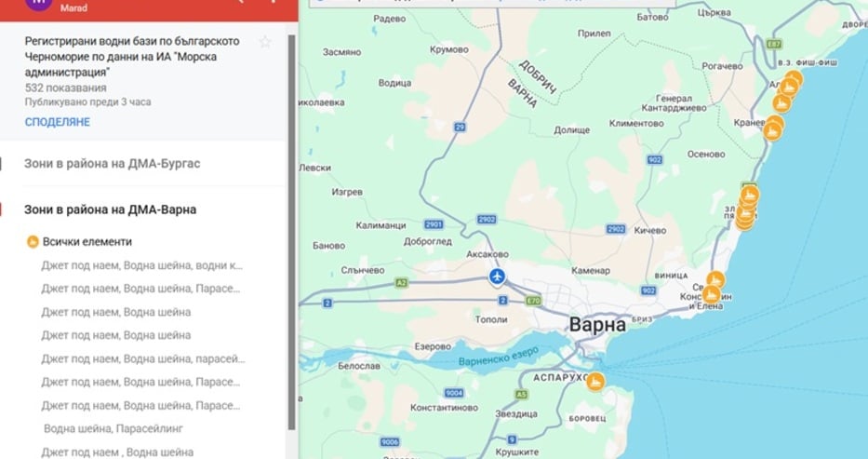Image resolution: width=868 pixels, height=459 pixels.
Task: Click the 902 shield below Виница
Action: tap(648, 290)
